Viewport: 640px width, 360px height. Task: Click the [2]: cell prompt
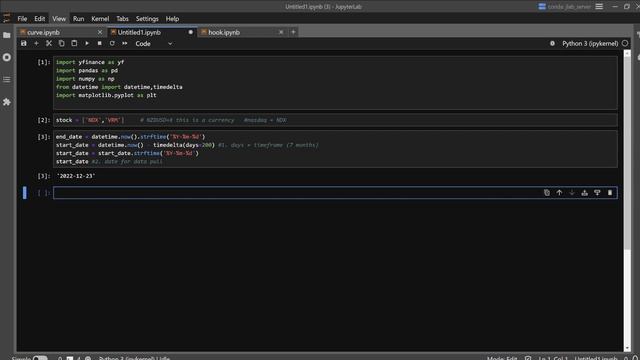44,120
